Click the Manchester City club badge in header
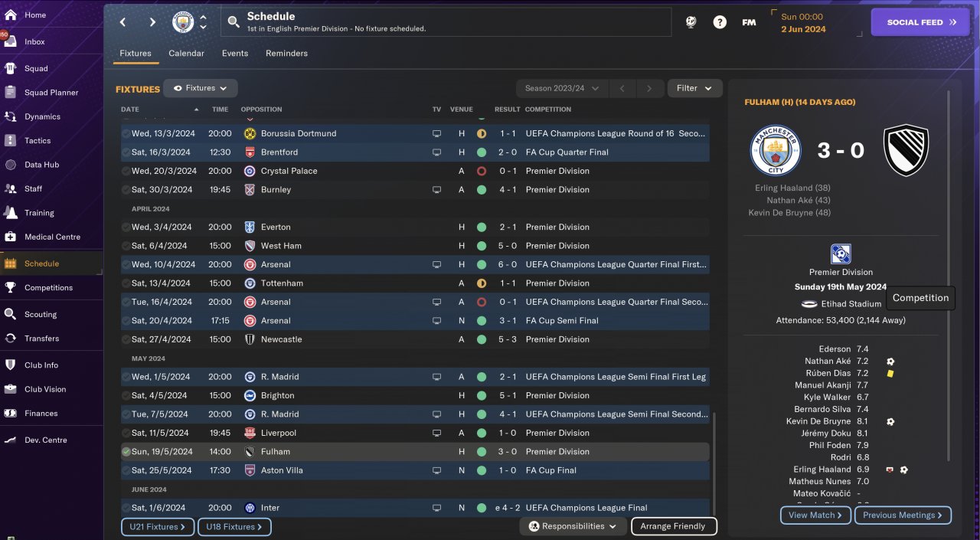 pos(184,22)
